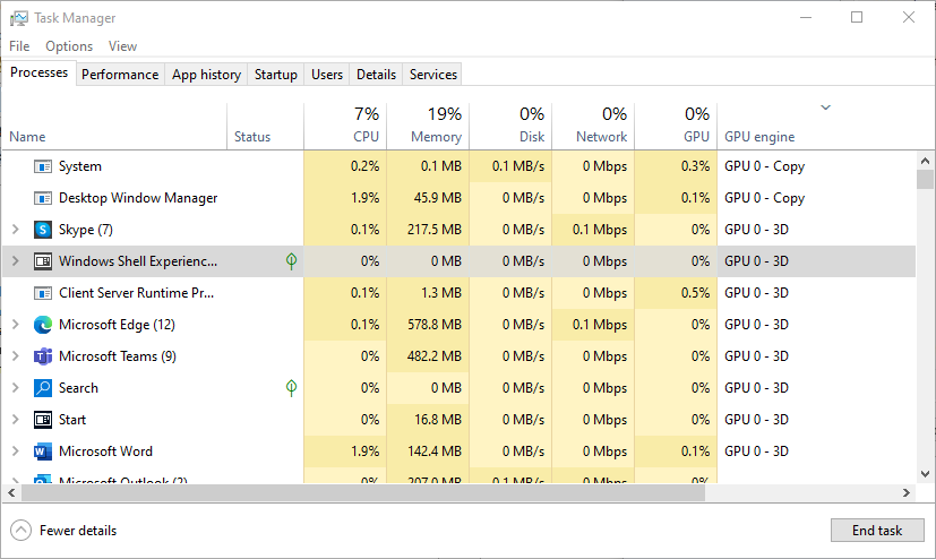936x560 pixels.
Task: Click the 0.1 MB/s disk cell for System
Action: 510,166
